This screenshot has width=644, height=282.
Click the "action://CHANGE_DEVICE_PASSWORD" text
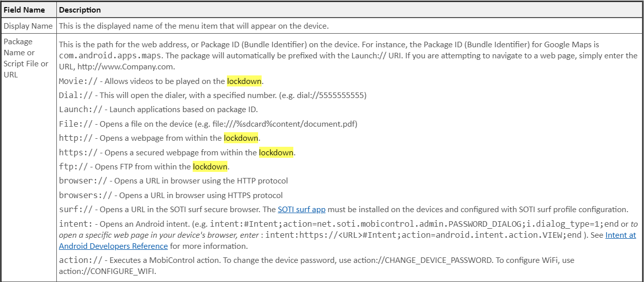tap(437, 260)
